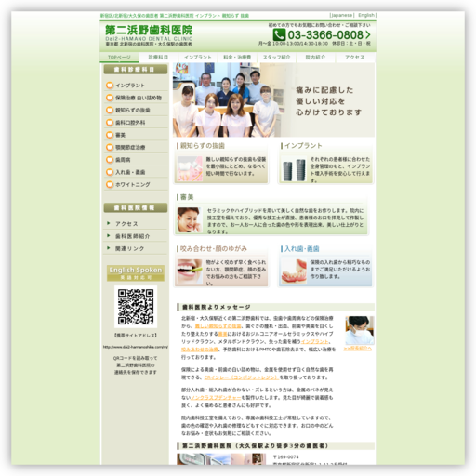The height and width of the screenshot is (476, 476).
Task: Click the clinic building photo at page bottom
Action: coord(221,459)
